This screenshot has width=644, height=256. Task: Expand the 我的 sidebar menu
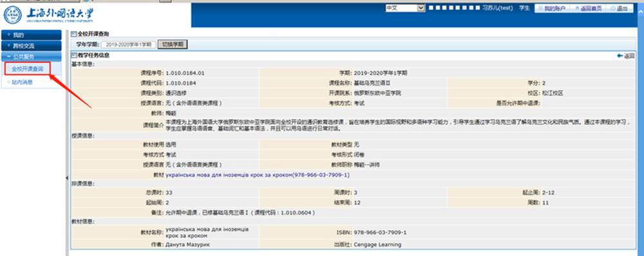[31, 35]
